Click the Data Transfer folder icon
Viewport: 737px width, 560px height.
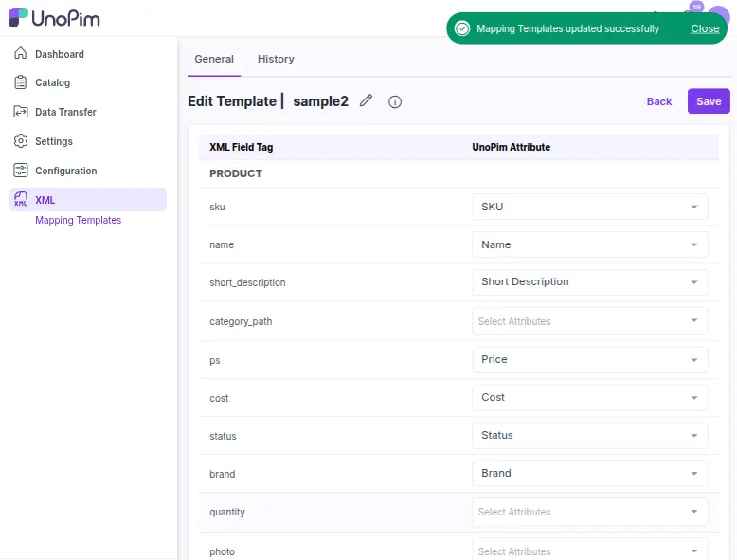click(21, 112)
